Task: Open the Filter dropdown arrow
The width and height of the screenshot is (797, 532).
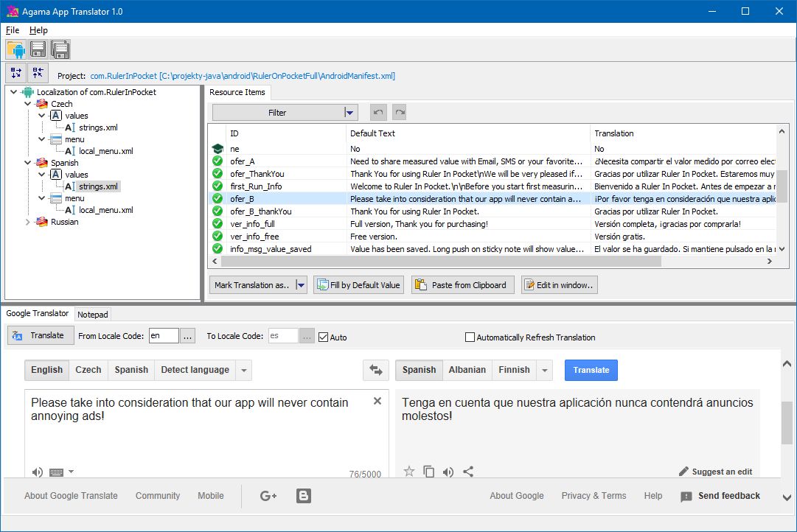Action: (x=350, y=113)
